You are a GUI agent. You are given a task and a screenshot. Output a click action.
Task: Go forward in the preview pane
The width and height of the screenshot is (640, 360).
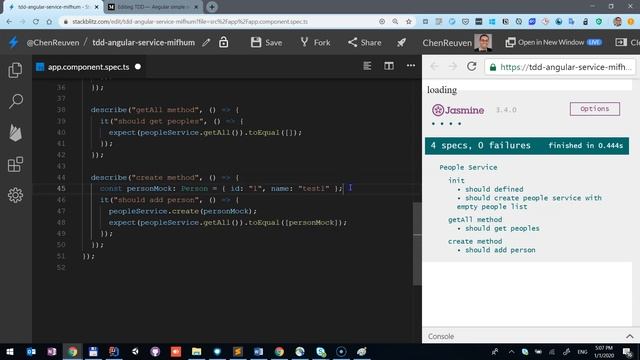[453, 66]
